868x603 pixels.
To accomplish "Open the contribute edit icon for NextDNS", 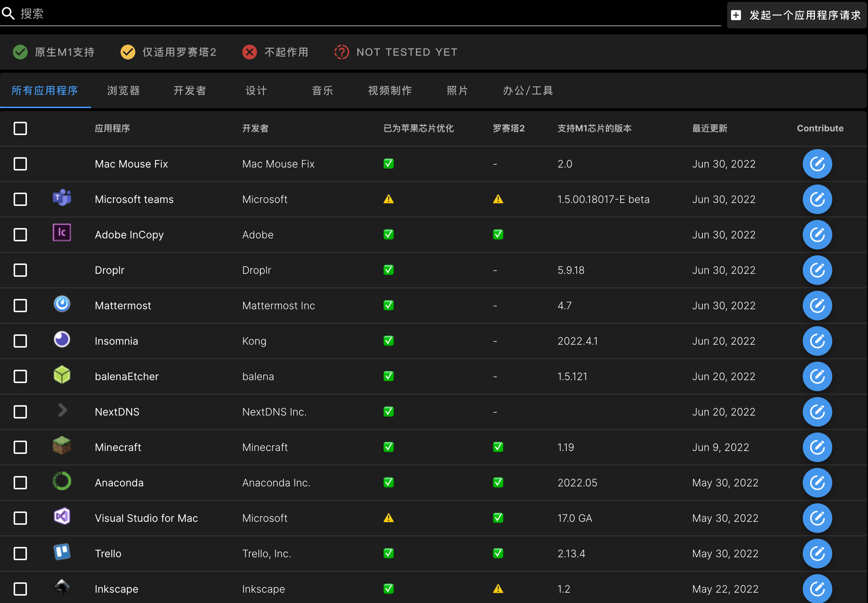I will (817, 412).
